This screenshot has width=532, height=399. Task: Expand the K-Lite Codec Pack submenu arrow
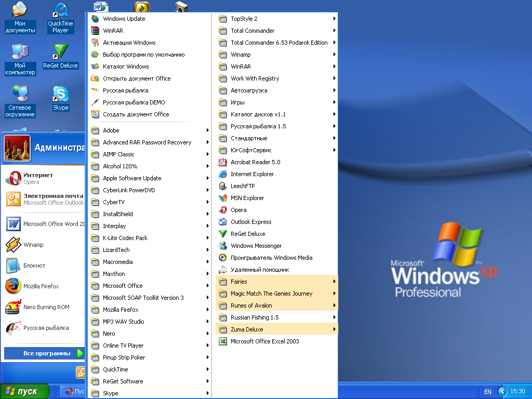tap(207, 238)
